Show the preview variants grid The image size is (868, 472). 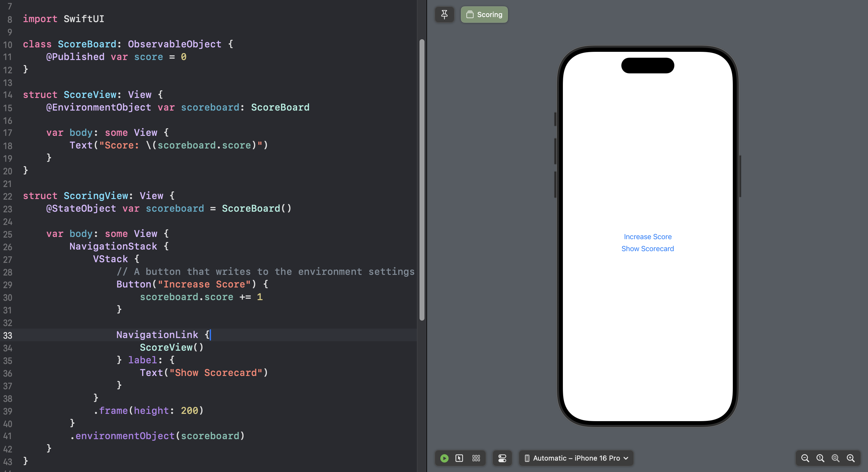[x=476, y=458]
